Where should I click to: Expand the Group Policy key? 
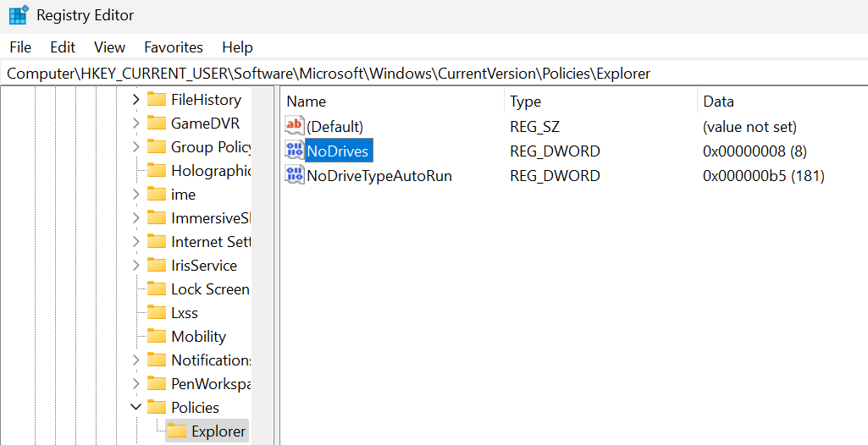coord(135,147)
